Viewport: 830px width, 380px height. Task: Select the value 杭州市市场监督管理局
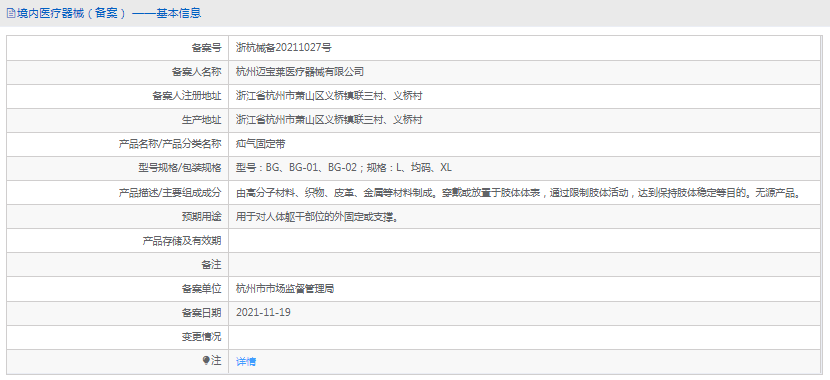[x=285, y=289]
